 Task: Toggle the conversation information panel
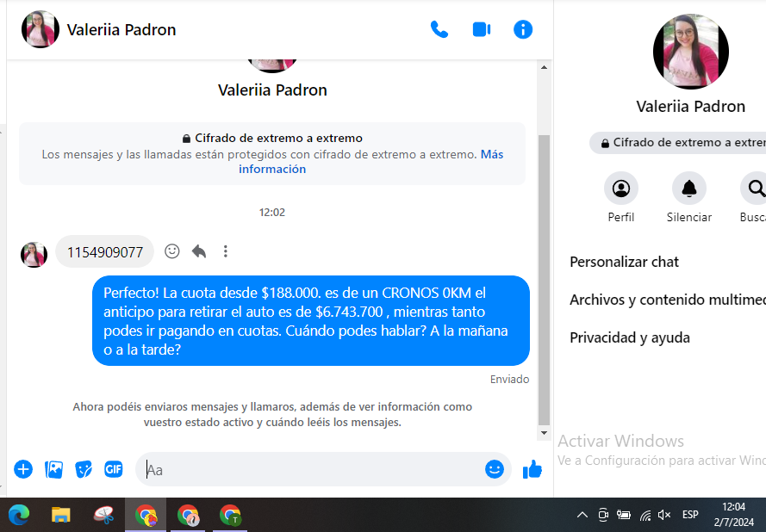(523, 29)
